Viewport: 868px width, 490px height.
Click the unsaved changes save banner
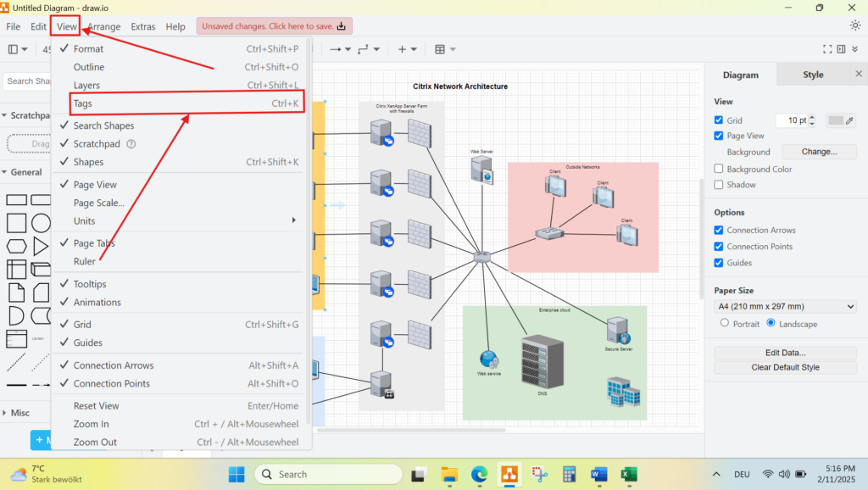(x=274, y=26)
